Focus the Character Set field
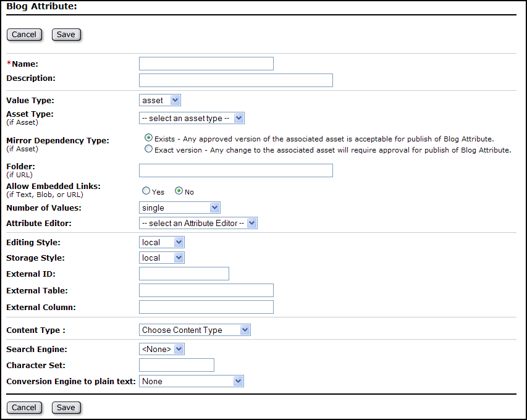 click(177, 365)
